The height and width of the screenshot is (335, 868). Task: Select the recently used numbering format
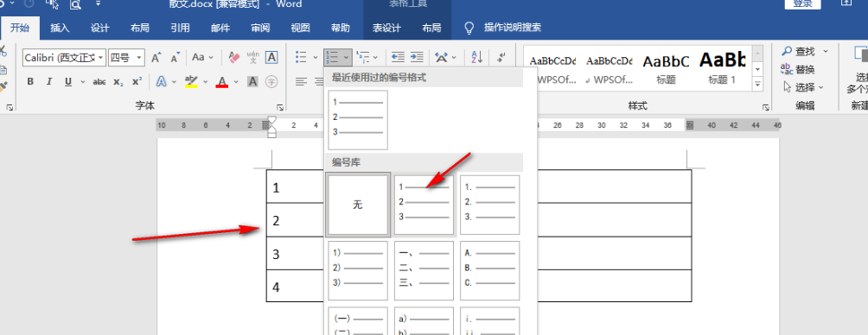point(358,120)
